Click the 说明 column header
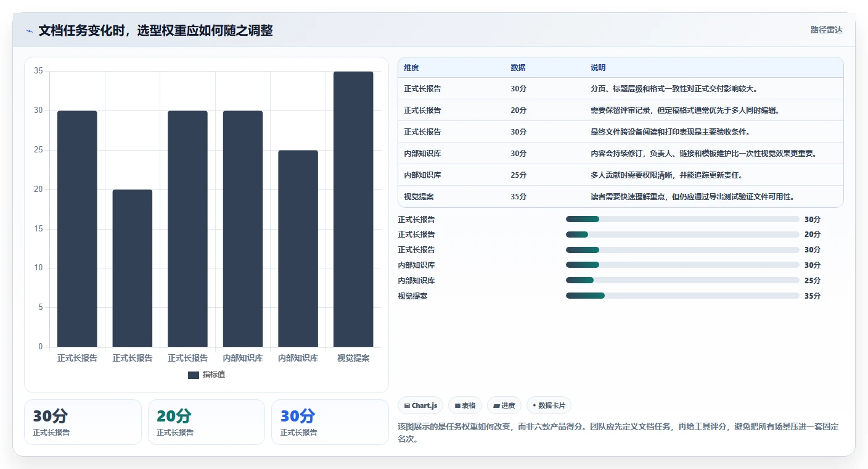868x469 pixels. [598, 68]
